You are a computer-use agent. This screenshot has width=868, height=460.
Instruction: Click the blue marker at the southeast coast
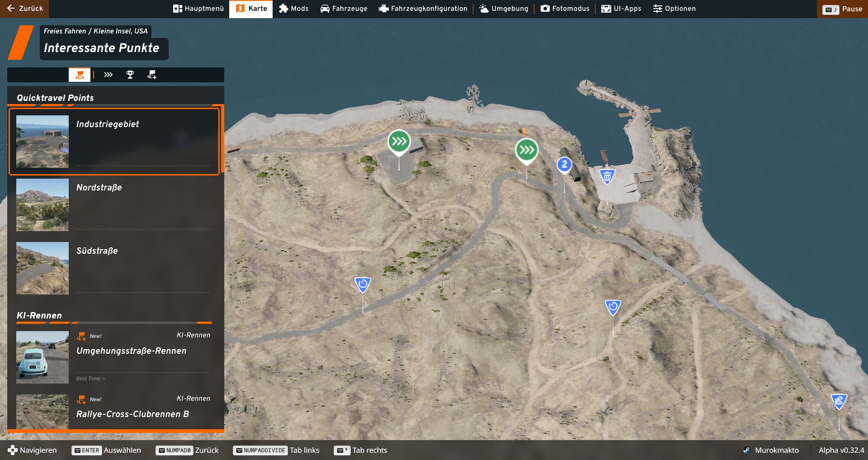[839, 401]
